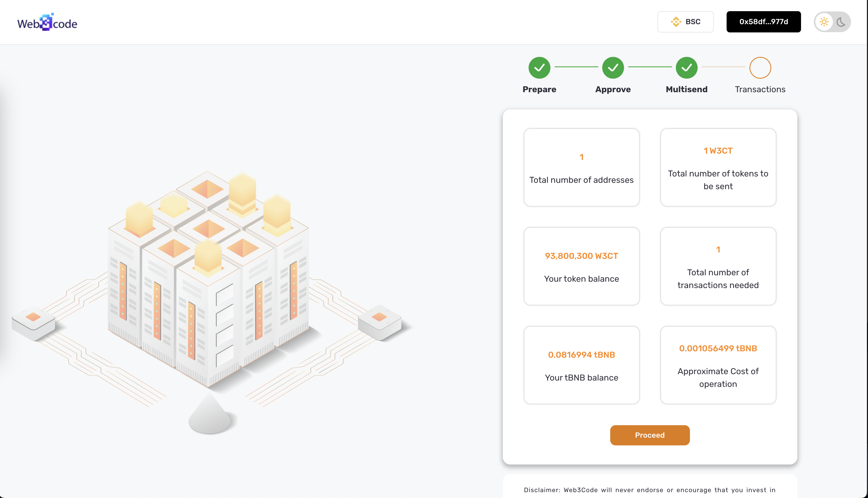Screen dimensions: 868x498
Task: Switch to light mode sun icon
Action: pos(824,22)
